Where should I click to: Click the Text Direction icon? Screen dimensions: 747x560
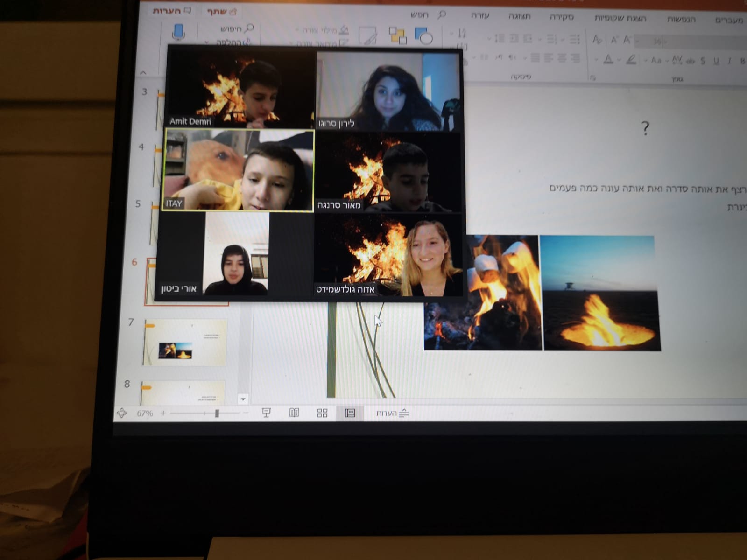(462, 33)
